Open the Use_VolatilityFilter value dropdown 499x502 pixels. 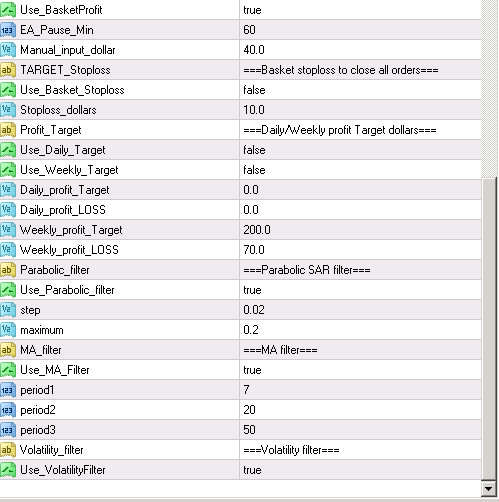(360, 470)
